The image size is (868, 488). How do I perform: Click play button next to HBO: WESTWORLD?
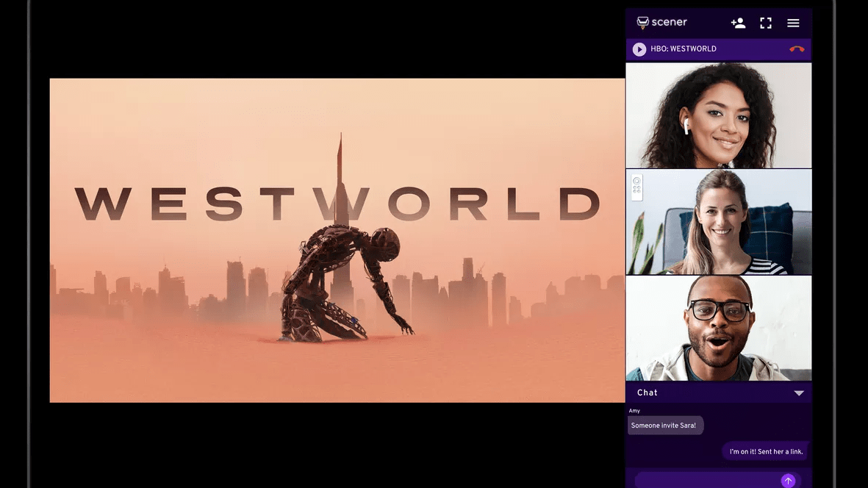pyautogui.click(x=639, y=49)
